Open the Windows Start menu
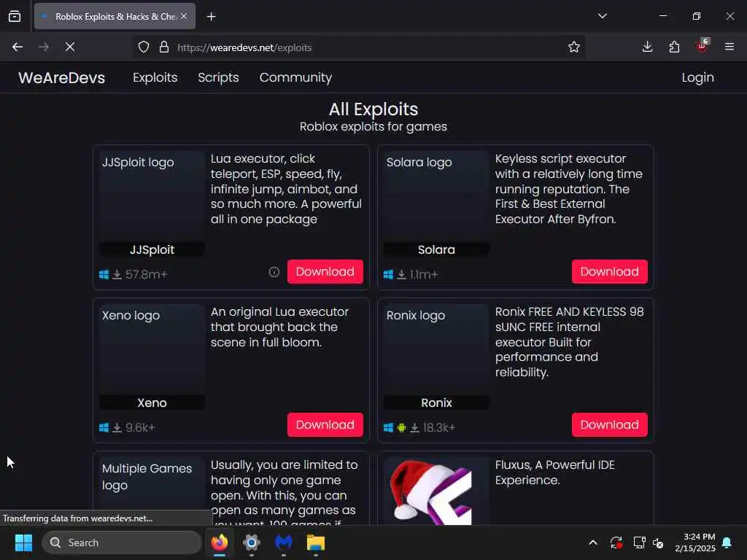This screenshot has height=560, width=747. click(x=23, y=542)
